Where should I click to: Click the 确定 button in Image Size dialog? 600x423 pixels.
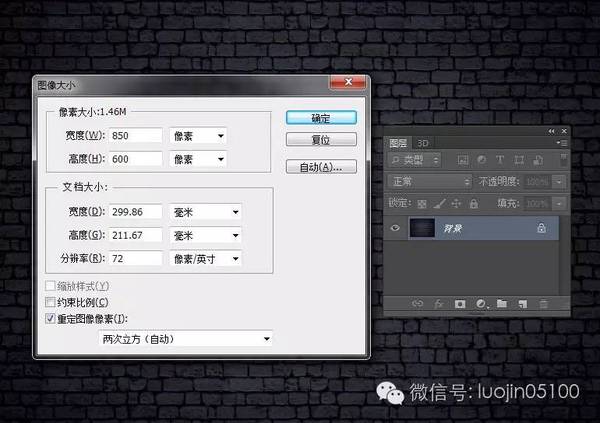coord(321,118)
